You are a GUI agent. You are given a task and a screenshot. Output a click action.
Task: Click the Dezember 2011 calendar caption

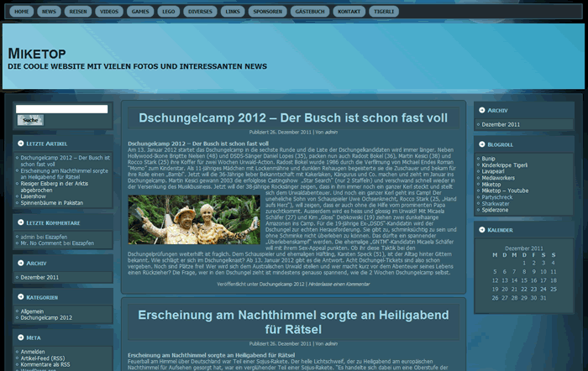524,248
